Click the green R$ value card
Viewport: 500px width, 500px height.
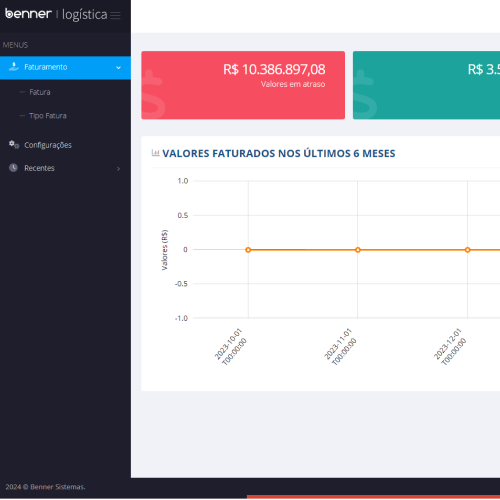pos(426,85)
